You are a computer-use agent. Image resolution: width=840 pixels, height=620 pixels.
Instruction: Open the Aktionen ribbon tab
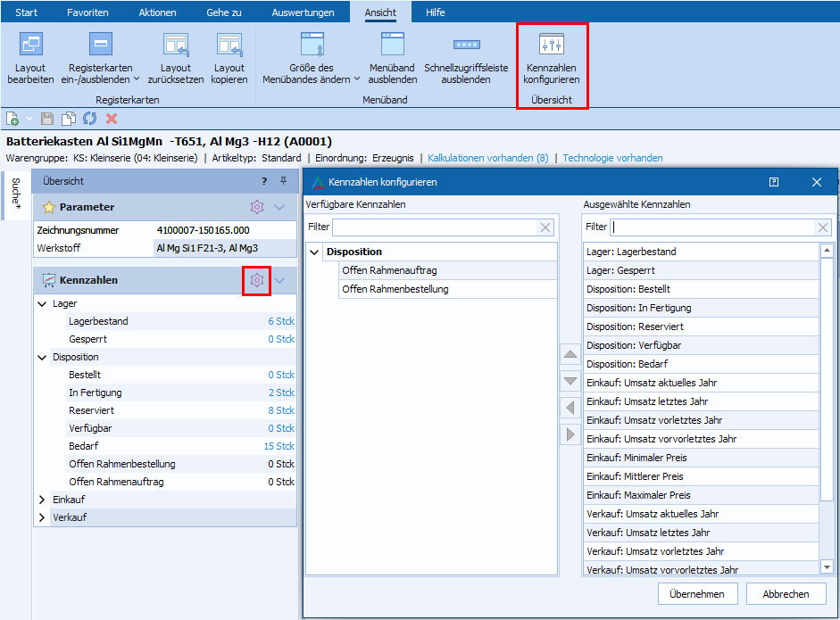(157, 12)
